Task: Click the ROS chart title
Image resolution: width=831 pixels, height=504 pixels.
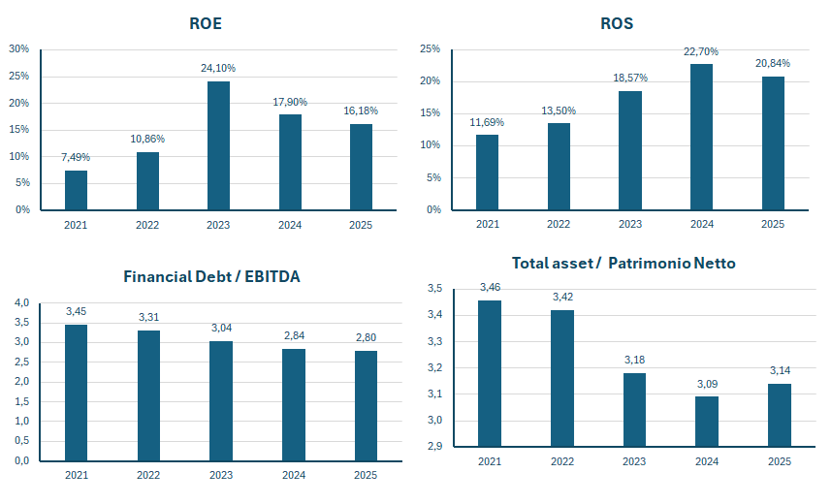Action: (617, 24)
